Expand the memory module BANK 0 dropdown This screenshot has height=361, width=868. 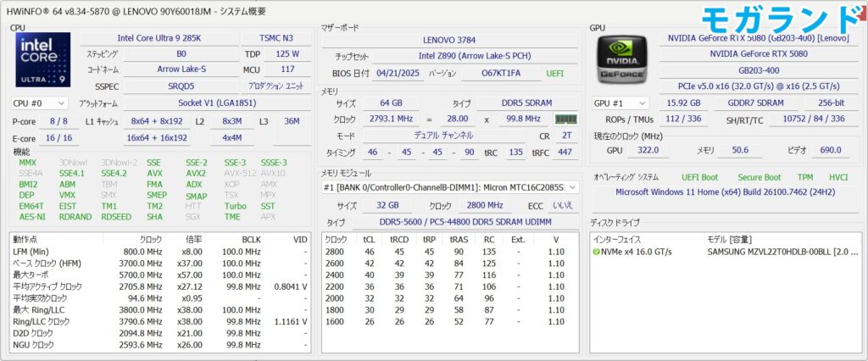point(573,186)
